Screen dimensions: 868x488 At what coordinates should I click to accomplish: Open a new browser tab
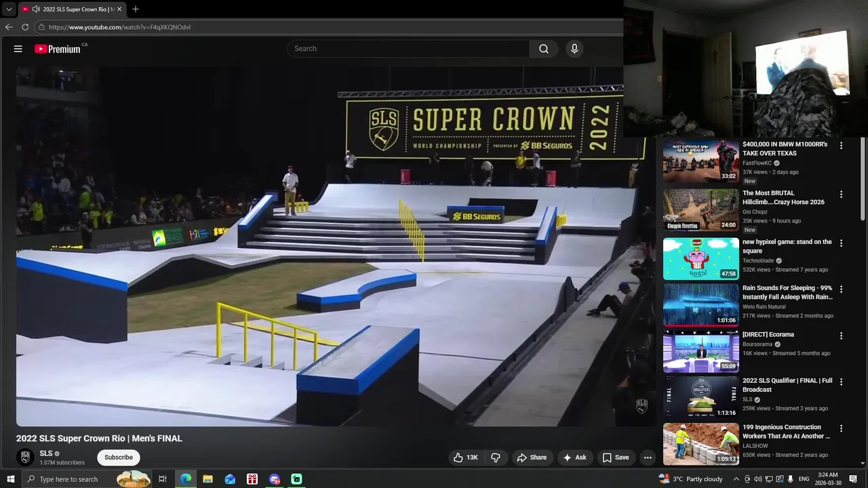pos(136,9)
